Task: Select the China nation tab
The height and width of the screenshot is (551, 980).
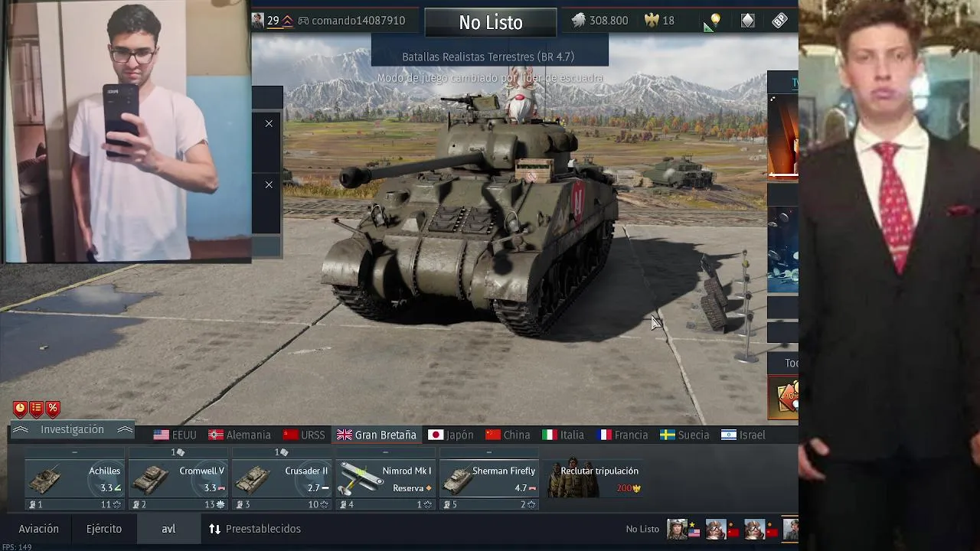Action: coord(508,435)
